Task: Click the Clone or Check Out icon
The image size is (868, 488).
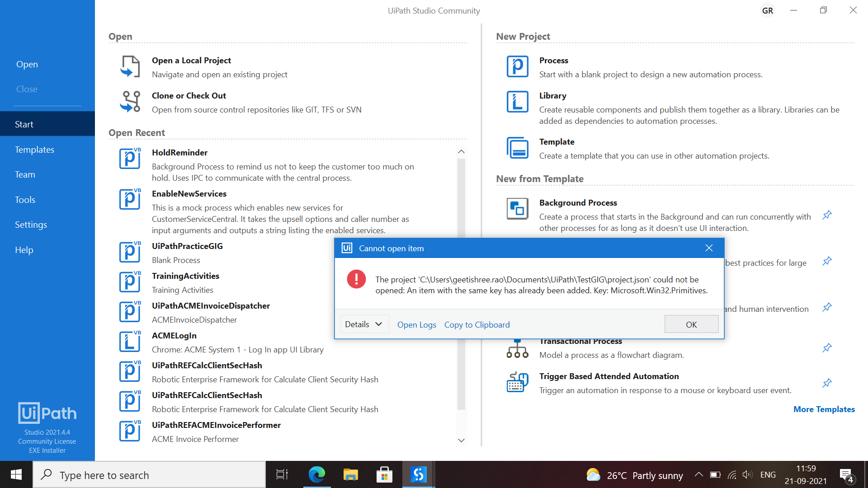Action: [130, 102]
